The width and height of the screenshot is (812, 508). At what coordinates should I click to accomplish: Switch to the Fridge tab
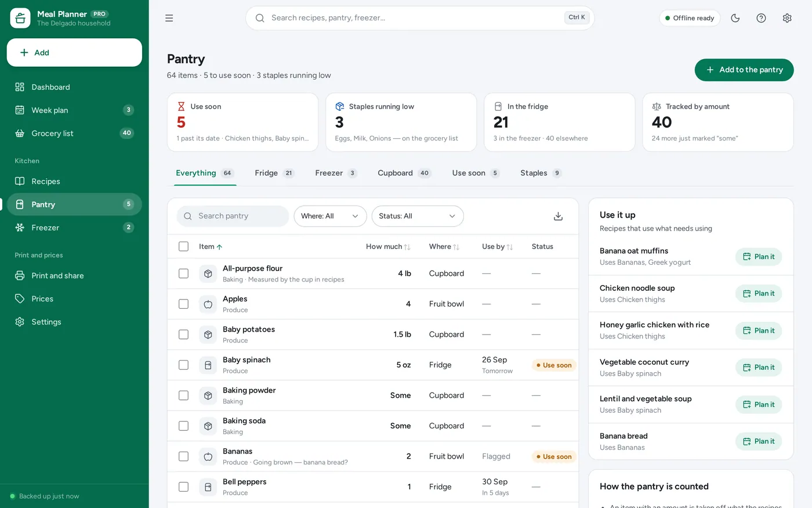pos(275,173)
